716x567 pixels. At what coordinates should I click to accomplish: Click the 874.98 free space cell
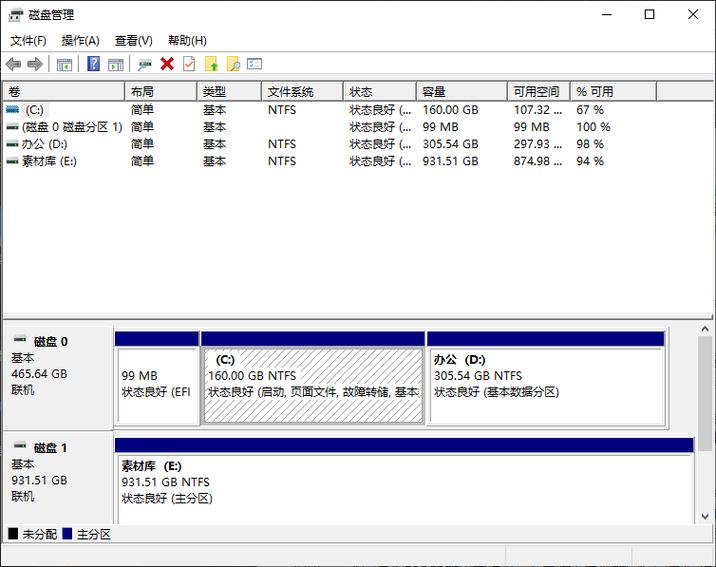[x=537, y=161]
